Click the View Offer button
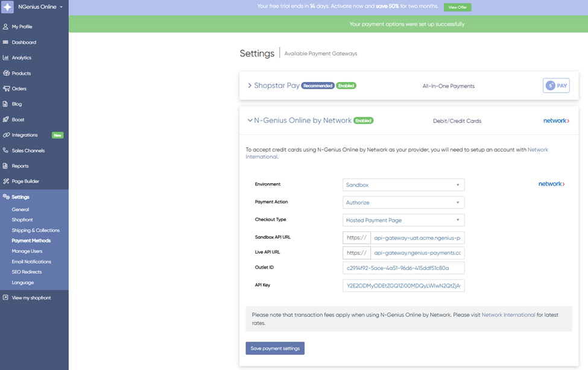The height and width of the screenshot is (370, 588). click(x=458, y=7)
